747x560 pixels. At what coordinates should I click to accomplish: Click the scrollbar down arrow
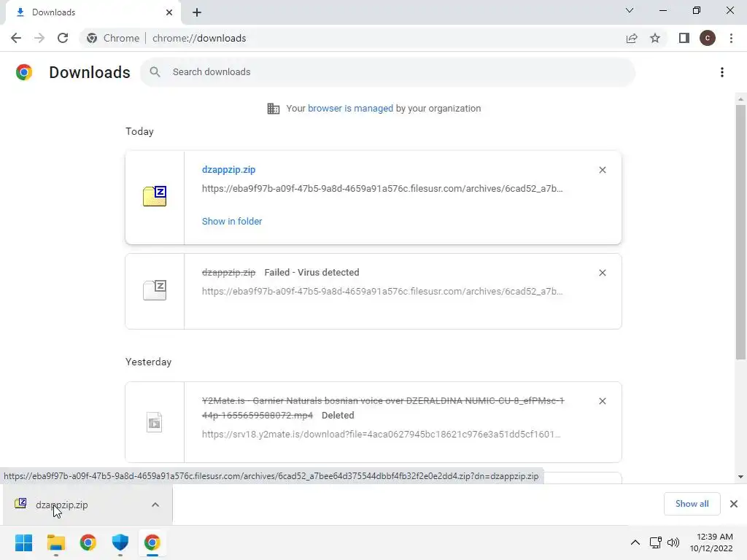pyautogui.click(x=740, y=477)
